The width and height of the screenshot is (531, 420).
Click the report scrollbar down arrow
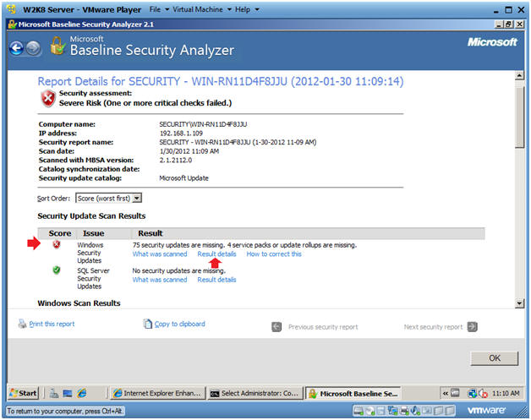[519, 303]
